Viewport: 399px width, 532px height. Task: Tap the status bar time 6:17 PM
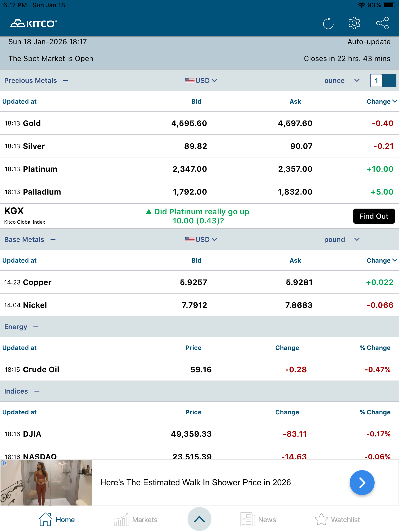[x=15, y=5]
